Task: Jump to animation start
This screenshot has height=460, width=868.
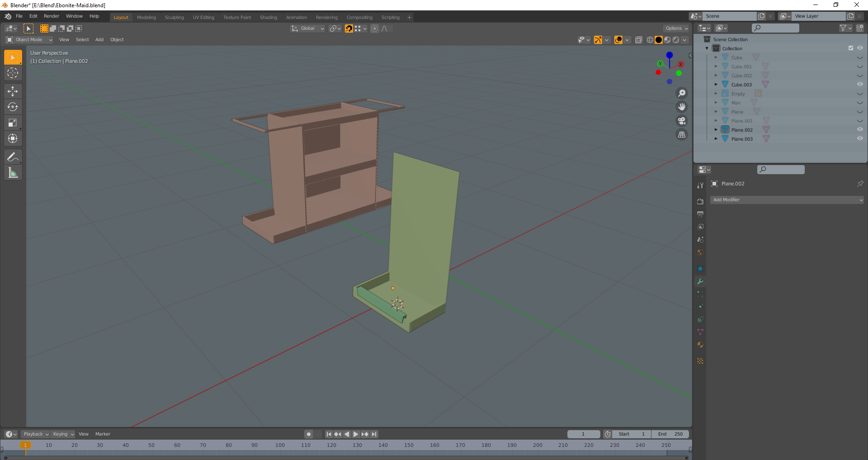Action: pos(329,434)
